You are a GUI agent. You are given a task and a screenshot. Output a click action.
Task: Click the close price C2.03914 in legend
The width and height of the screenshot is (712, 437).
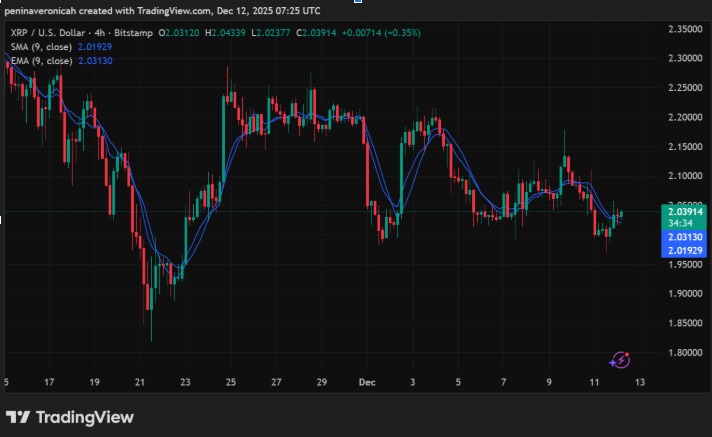point(316,33)
